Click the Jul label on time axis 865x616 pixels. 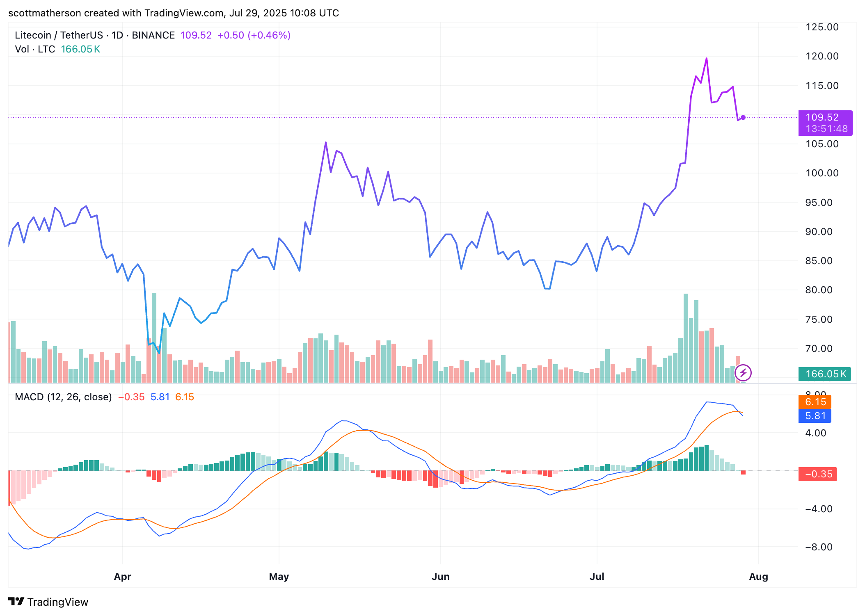click(597, 577)
